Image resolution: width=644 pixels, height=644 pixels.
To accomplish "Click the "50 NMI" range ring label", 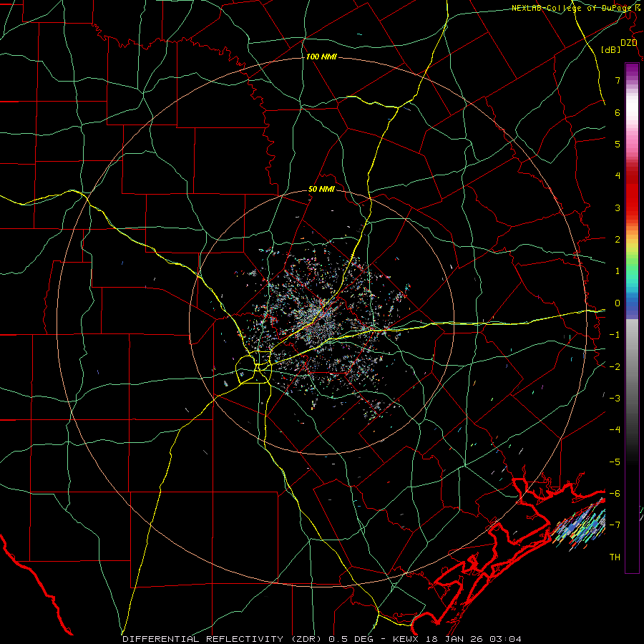I will (321, 190).
